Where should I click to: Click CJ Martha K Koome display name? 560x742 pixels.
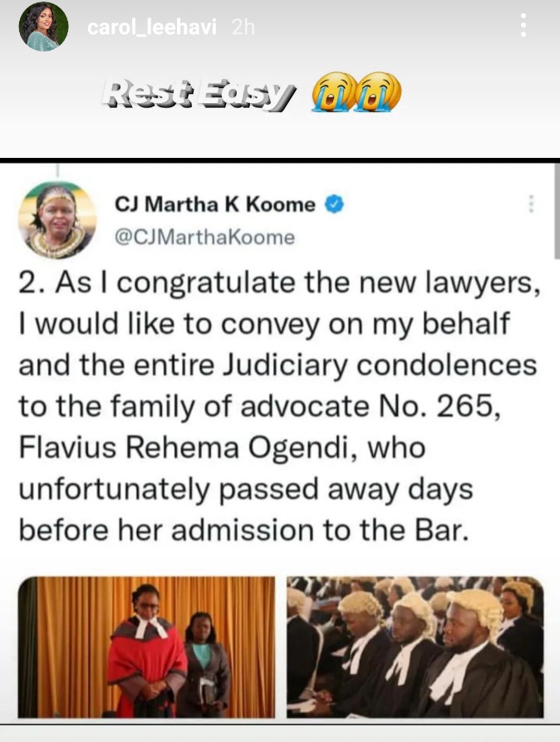pos(215,204)
